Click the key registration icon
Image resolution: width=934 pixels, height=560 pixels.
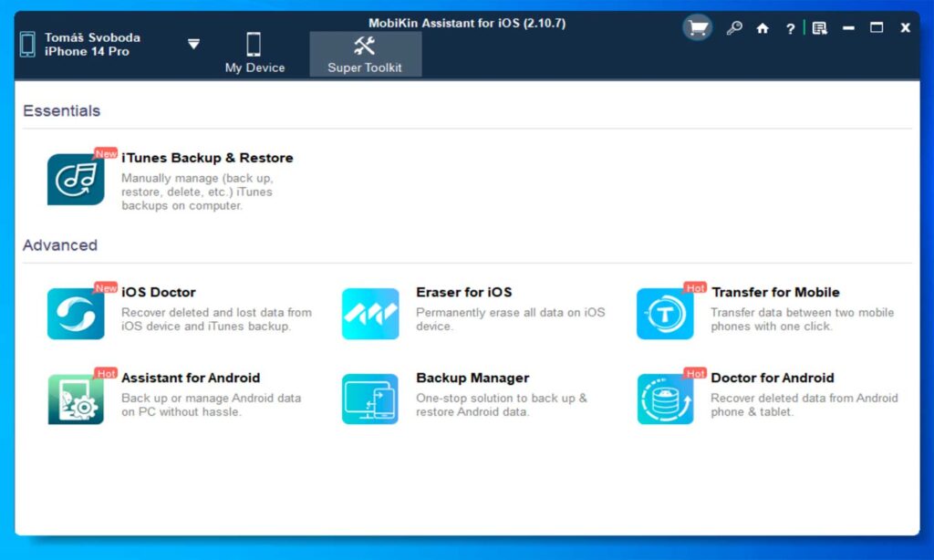(734, 28)
